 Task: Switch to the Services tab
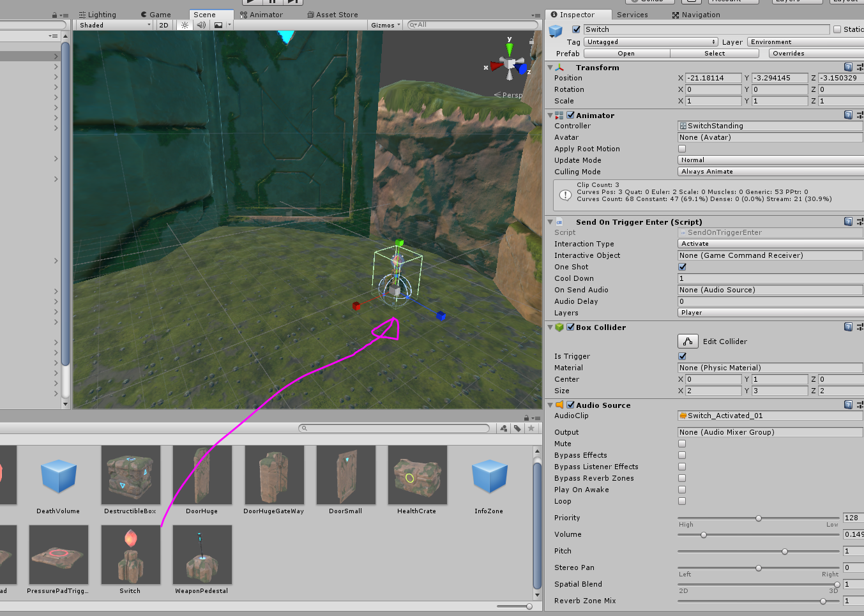[632, 15]
